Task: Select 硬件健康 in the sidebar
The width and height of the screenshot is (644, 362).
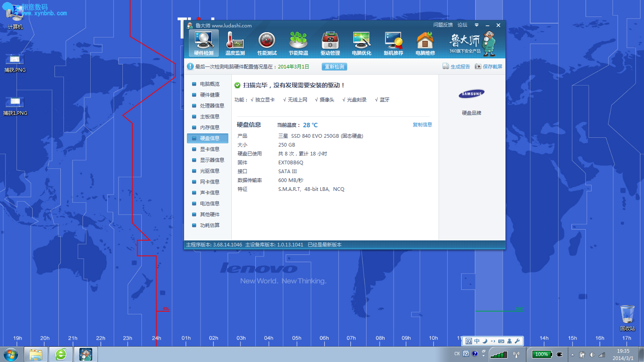Action: coord(208,95)
